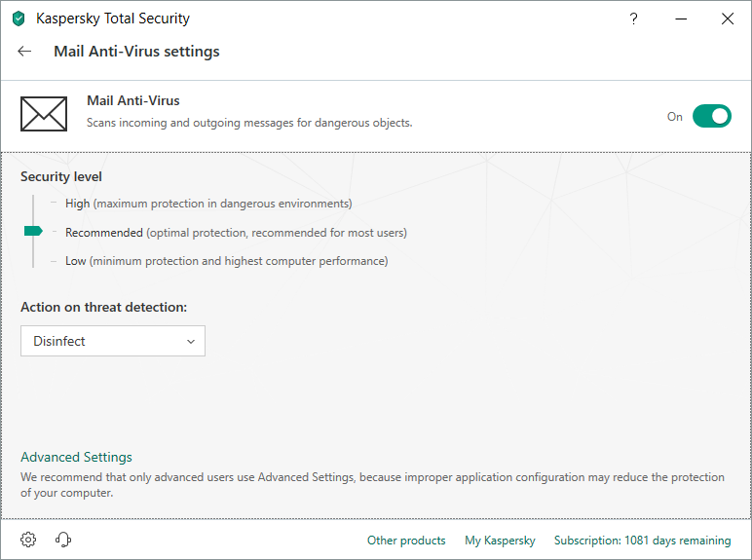Click the Mail Anti-Virus settings title

coord(136,52)
